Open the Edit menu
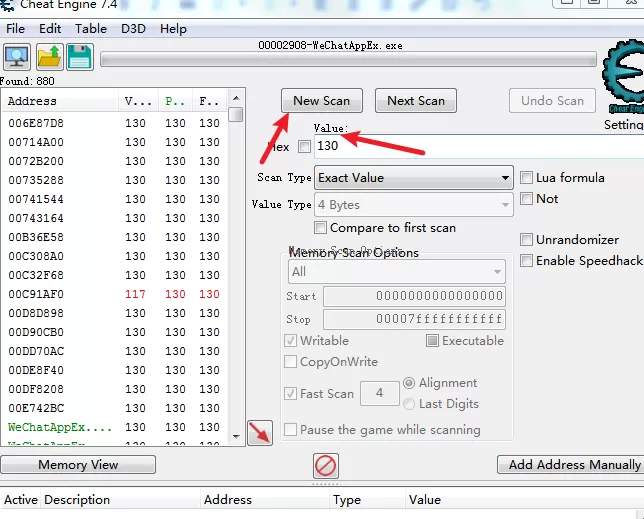Image resolution: width=644 pixels, height=519 pixels. (50, 29)
